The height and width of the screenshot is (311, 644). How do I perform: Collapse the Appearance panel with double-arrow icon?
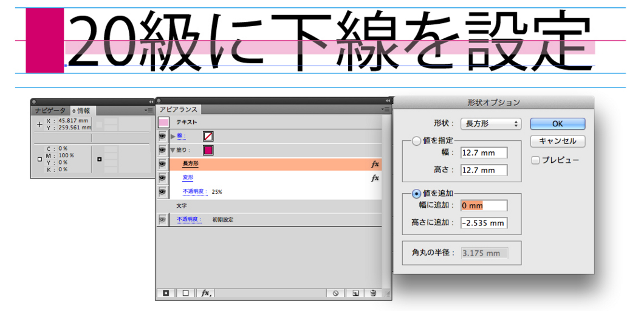388,101
